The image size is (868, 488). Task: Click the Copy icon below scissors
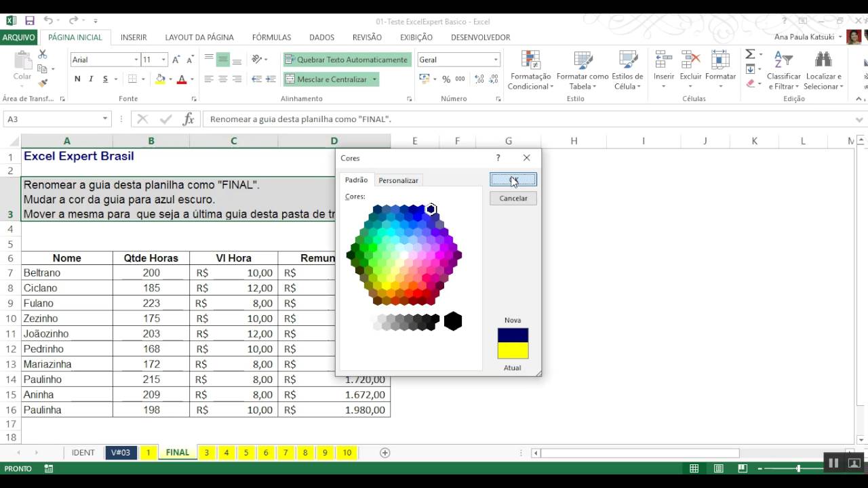(x=43, y=68)
